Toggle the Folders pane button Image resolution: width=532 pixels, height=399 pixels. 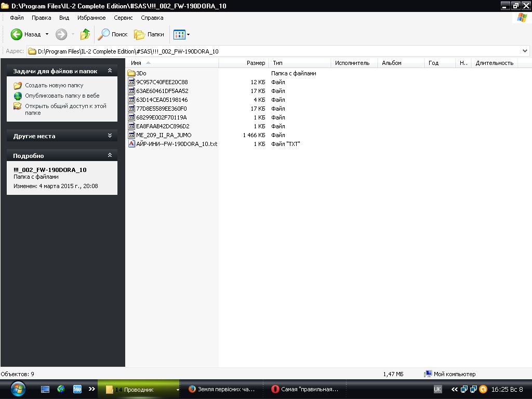(149, 34)
